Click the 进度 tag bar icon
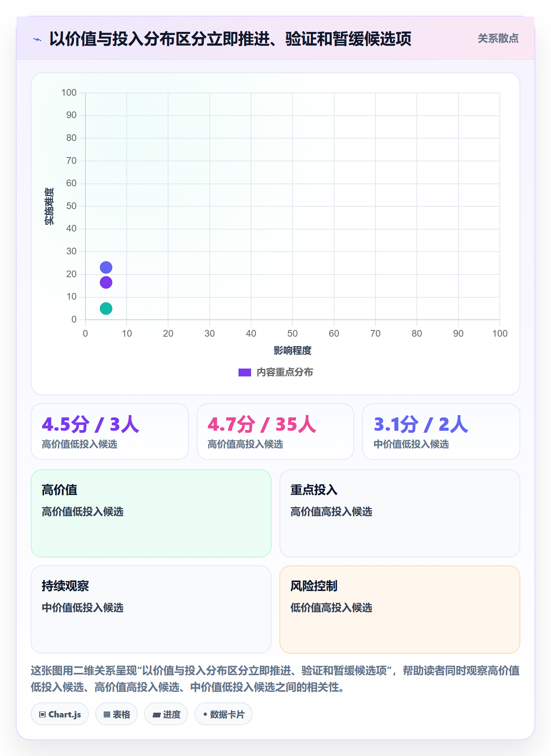The width and height of the screenshot is (551, 756). (x=157, y=715)
